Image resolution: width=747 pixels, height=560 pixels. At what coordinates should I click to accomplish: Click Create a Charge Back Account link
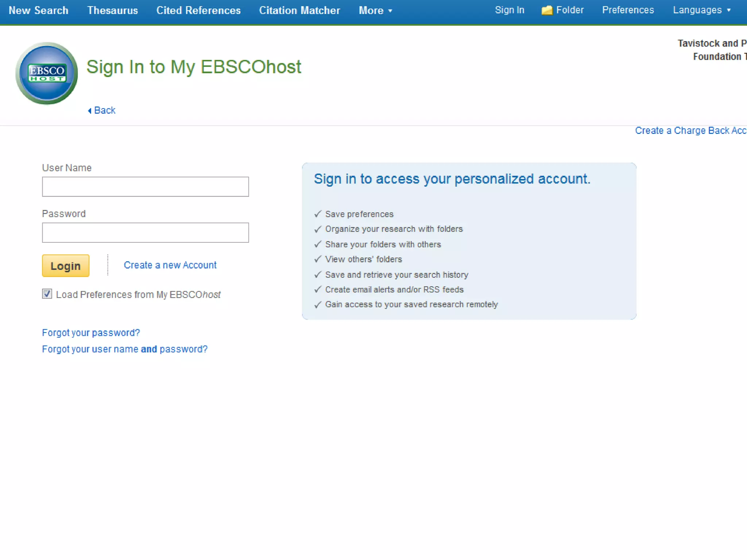pyautogui.click(x=690, y=131)
